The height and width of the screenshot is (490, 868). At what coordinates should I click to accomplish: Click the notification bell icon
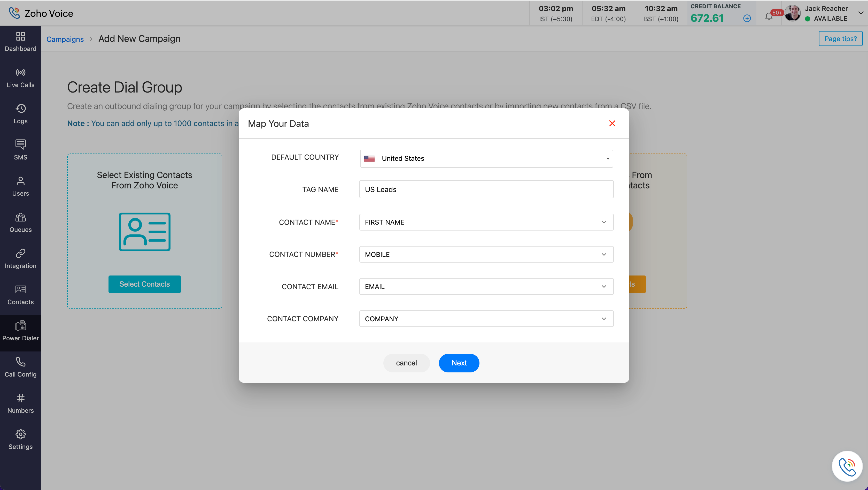[x=769, y=16]
